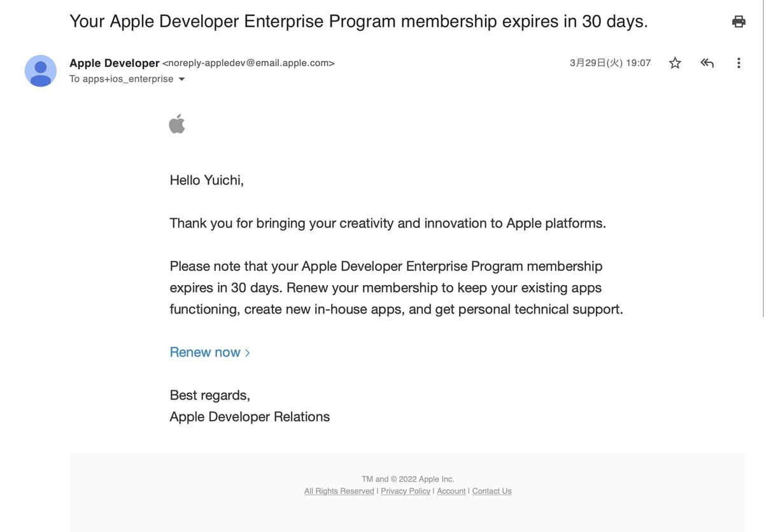This screenshot has height=532, width=764.
Task: Click the email subject line about membership expiry
Action: click(x=358, y=22)
